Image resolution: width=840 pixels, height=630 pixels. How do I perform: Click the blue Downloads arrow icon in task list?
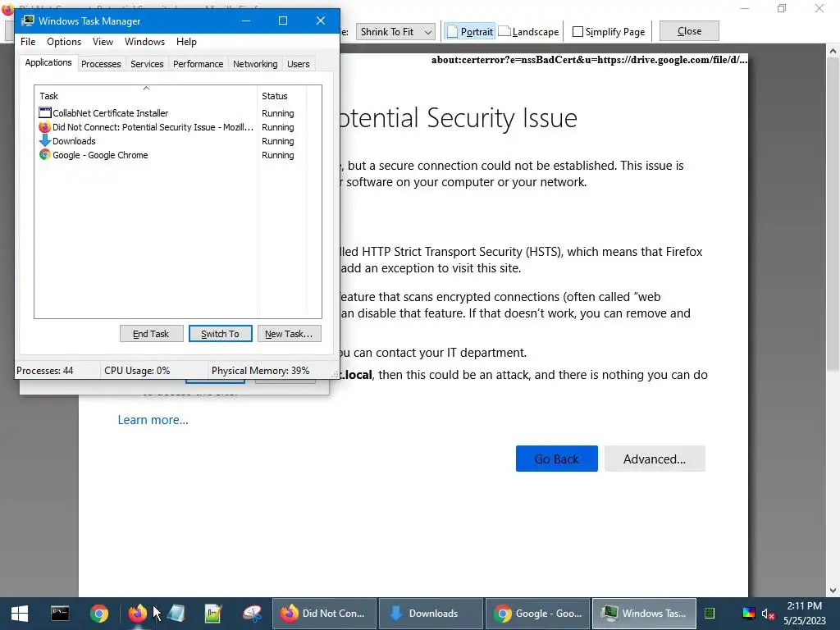(45, 141)
